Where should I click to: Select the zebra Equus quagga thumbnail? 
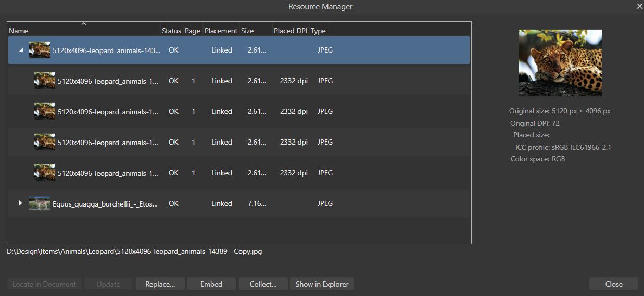pyautogui.click(x=40, y=203)
